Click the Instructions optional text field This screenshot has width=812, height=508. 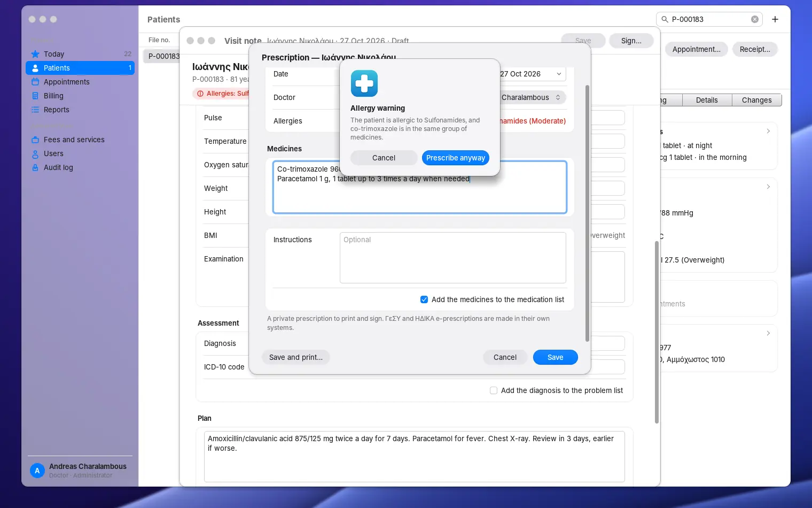click(x=453, y=258)
